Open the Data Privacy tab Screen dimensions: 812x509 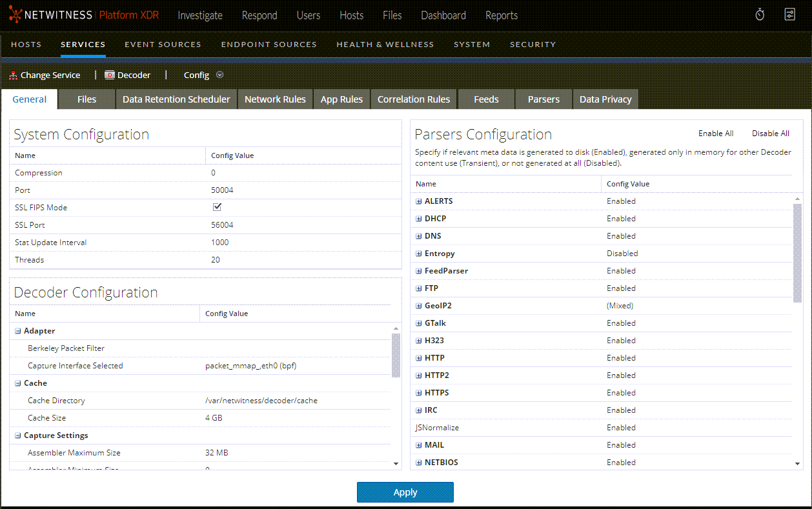(x=605, y=99)
